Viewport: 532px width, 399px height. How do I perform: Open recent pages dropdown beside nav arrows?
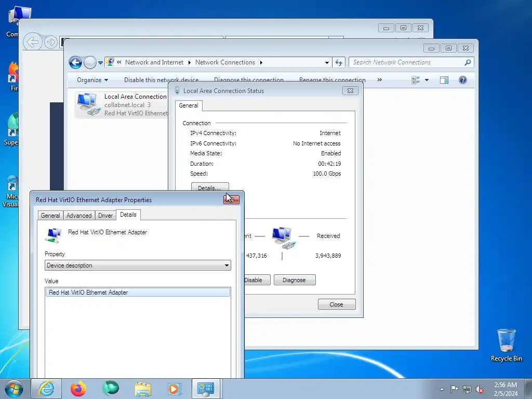pos(100,62)
